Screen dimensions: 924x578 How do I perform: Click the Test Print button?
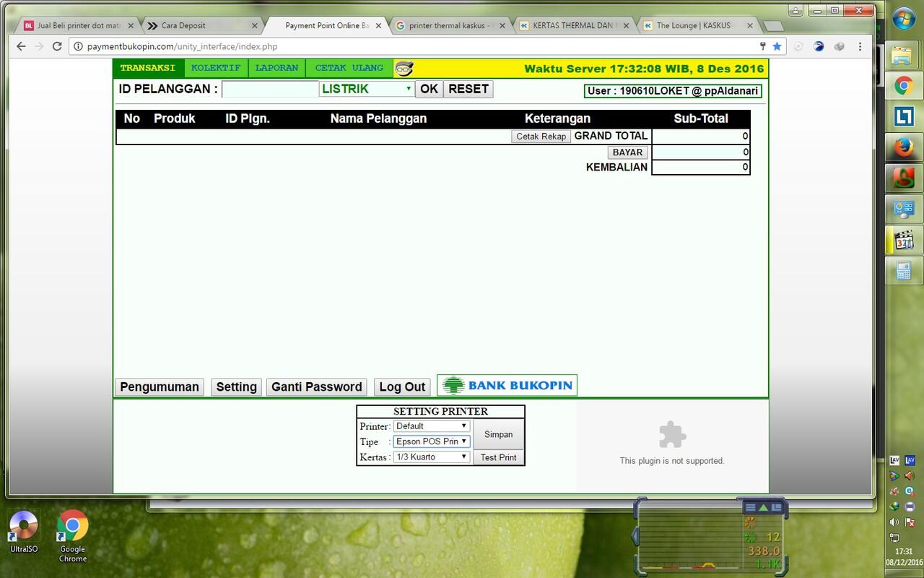(x=498, y=457)
